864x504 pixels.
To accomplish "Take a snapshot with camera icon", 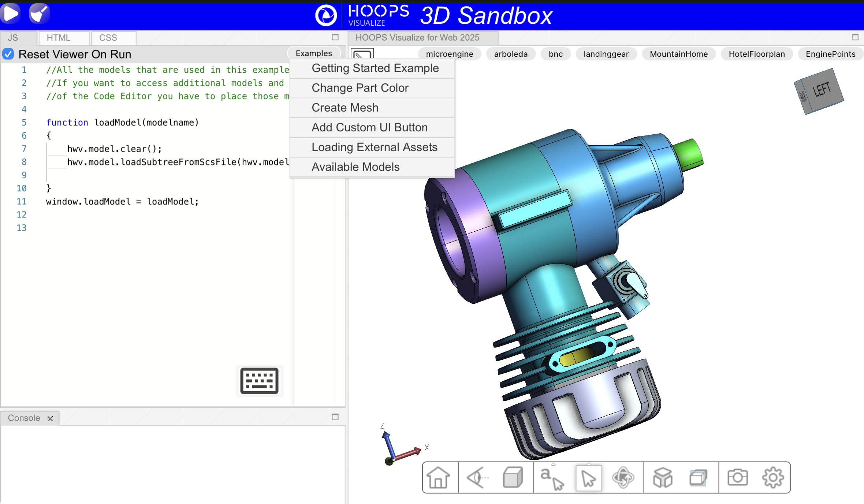I will tap(737, 478).
